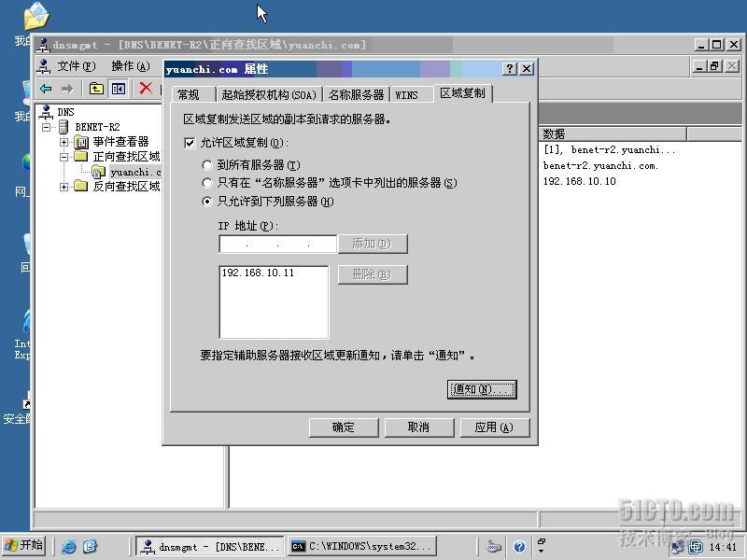Toggle 允许区域复制 checkbox

coord(190,143)
